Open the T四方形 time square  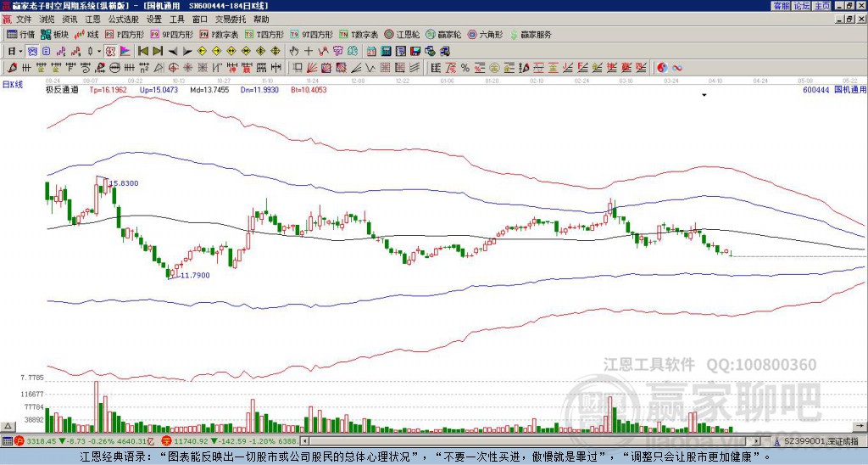pyautogui.click(x=264, y=34)
